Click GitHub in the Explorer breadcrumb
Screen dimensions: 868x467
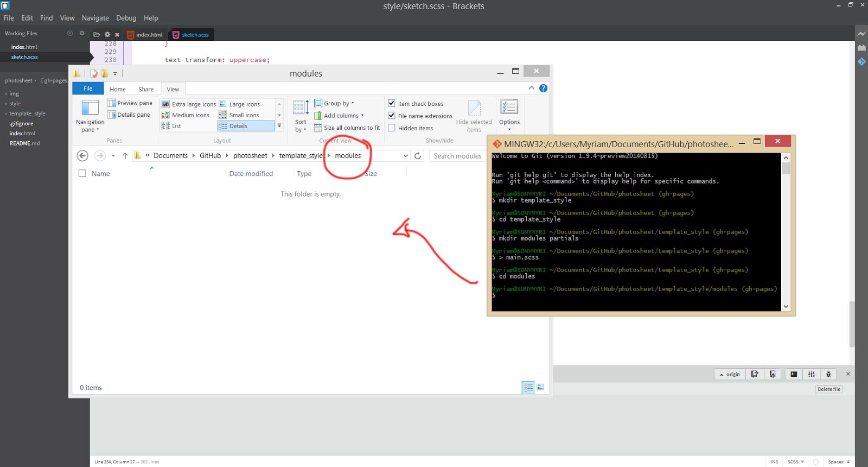(x=210, y=156)
